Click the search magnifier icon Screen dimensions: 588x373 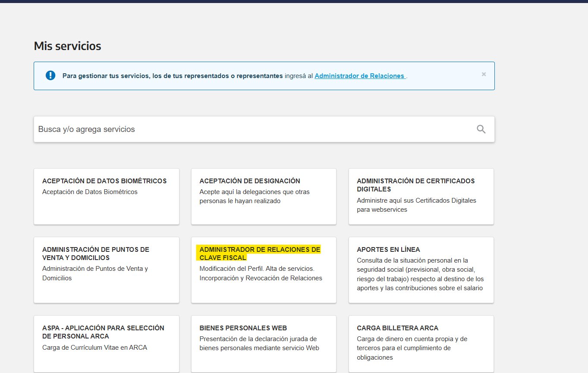[481, 129]
